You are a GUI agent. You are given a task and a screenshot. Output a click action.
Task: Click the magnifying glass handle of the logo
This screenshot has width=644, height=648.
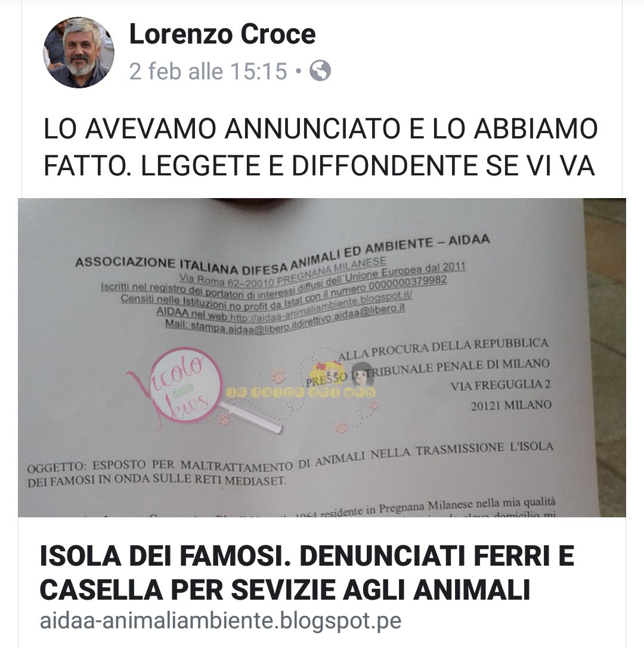click(253, 417)
